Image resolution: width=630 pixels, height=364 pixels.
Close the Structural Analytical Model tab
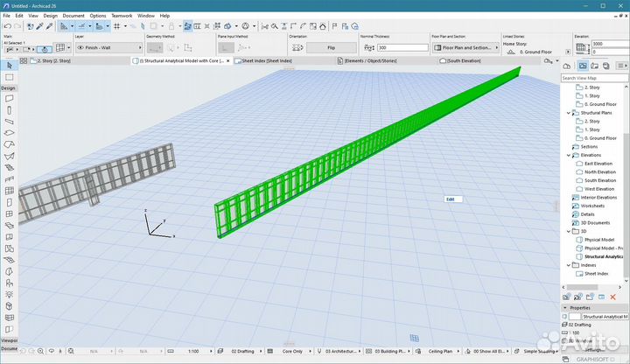click(x=228, y=60)
